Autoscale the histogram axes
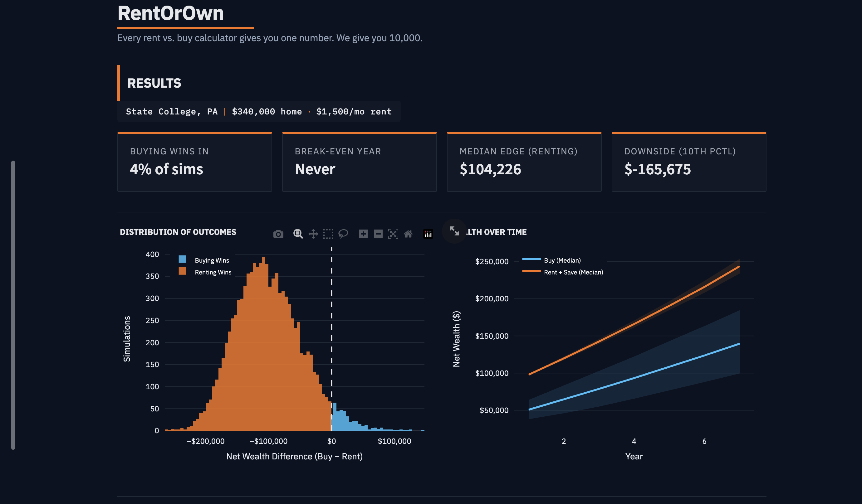The height and width of the screenshot is (504, 862). pyautogui.click(x=393, y=234)
